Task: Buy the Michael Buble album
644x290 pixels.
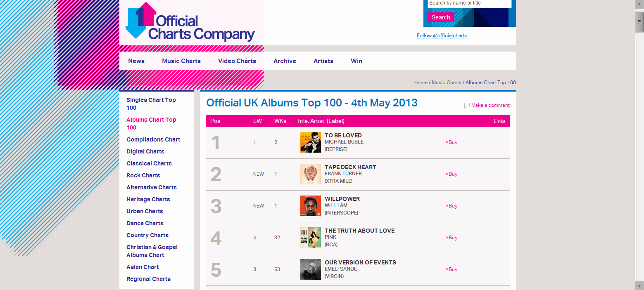Action: point(452,142)
